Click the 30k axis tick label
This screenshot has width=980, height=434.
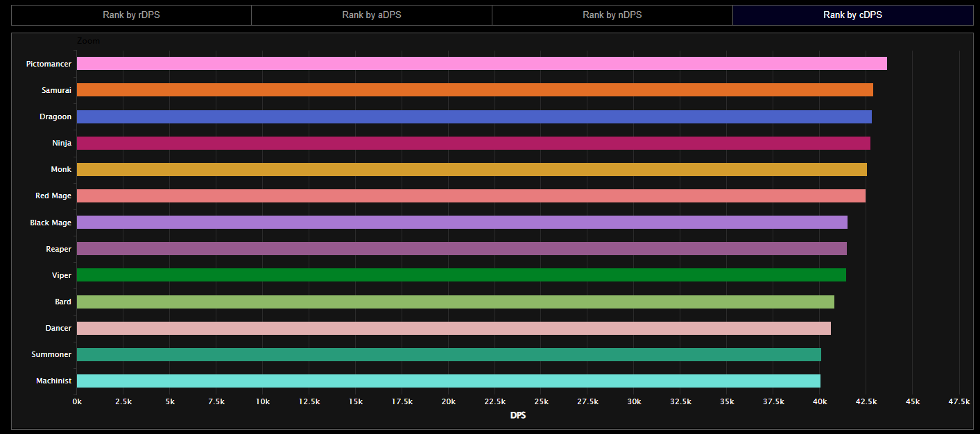click(x=635, y=402)
